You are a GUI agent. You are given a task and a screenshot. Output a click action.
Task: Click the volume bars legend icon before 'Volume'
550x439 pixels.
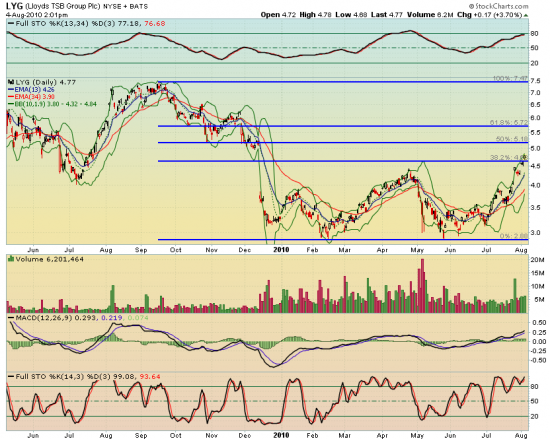[x=11, y=259]
